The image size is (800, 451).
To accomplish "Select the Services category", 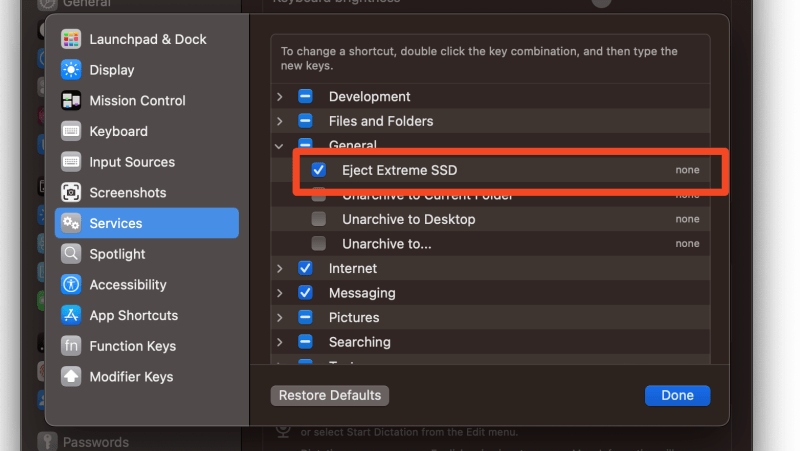I will pos(147,223).
